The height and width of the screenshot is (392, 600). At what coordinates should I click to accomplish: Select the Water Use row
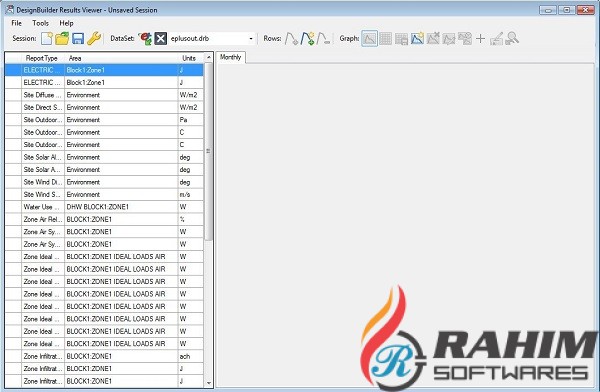pos(104,207)
